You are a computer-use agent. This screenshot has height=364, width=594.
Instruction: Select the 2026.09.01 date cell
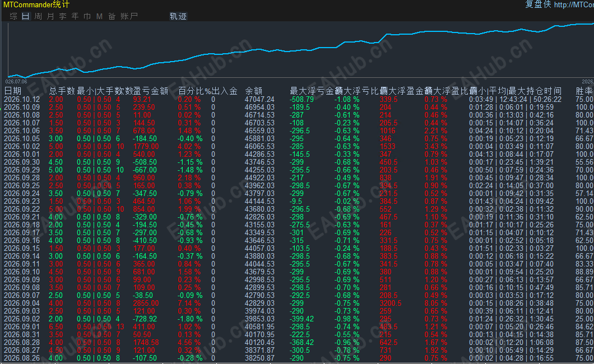pyautogui.click(x=22, y=326)
